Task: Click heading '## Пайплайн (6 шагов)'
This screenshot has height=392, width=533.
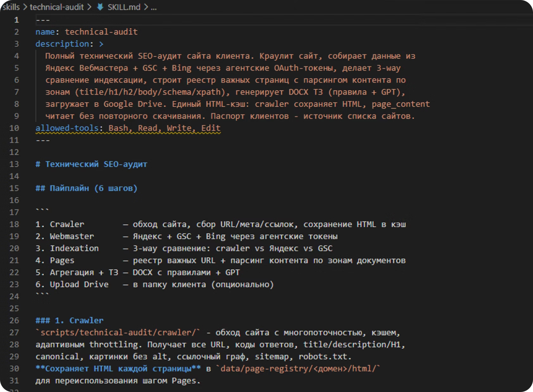Action: [86, 188]
